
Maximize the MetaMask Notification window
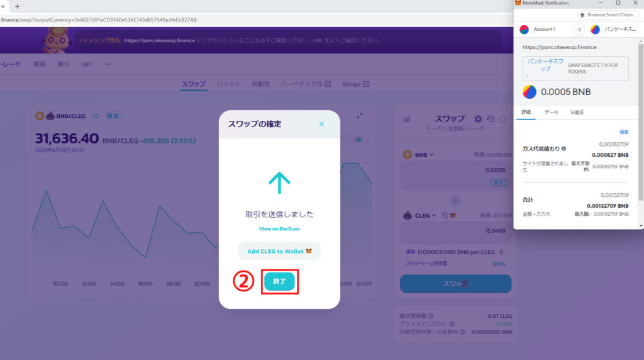[x=618, y=3]
